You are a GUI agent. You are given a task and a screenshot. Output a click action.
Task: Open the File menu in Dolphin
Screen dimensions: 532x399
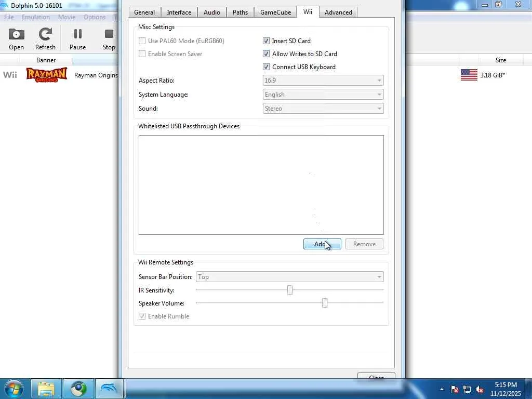(x=9, y=17)
